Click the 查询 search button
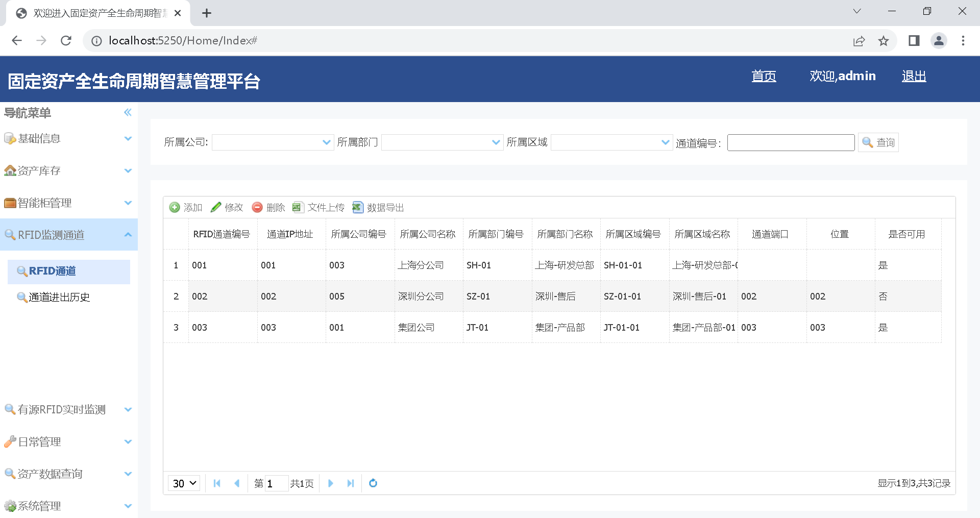 click(878, 142)
